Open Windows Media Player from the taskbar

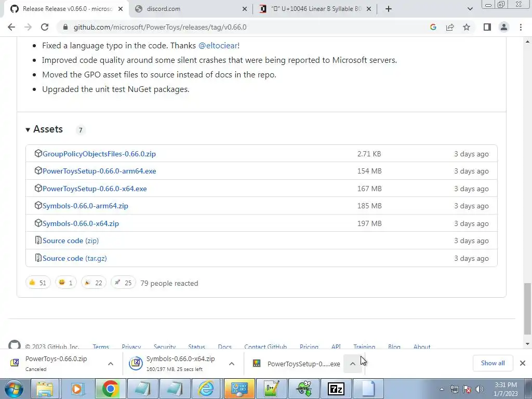pos(77,389)
